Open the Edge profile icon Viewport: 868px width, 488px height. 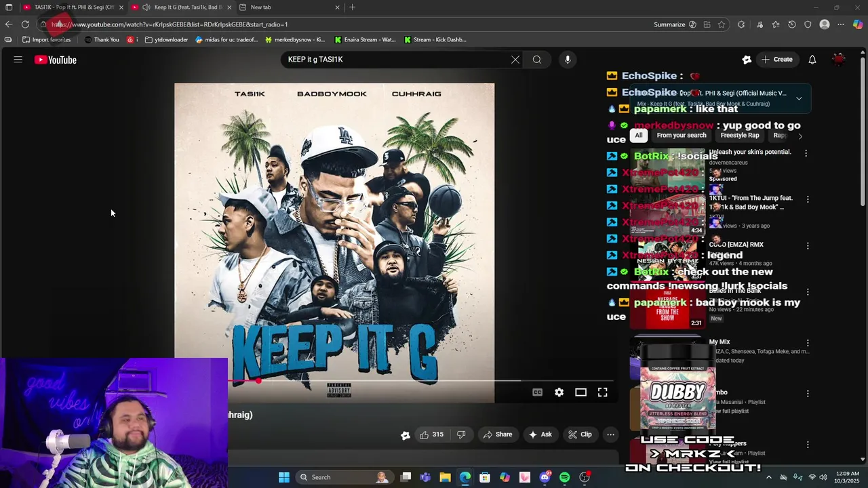pos(825,24)
